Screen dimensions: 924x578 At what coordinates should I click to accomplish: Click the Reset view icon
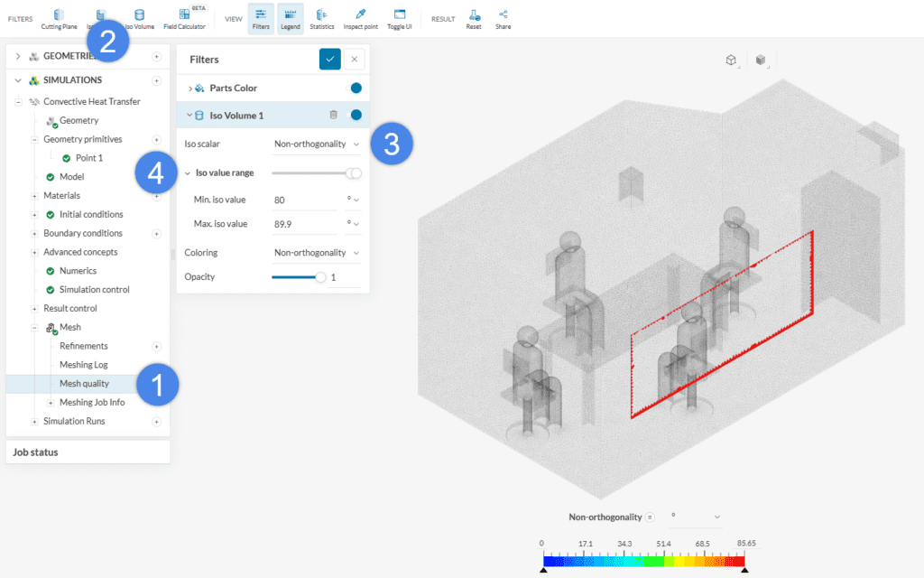474,18
